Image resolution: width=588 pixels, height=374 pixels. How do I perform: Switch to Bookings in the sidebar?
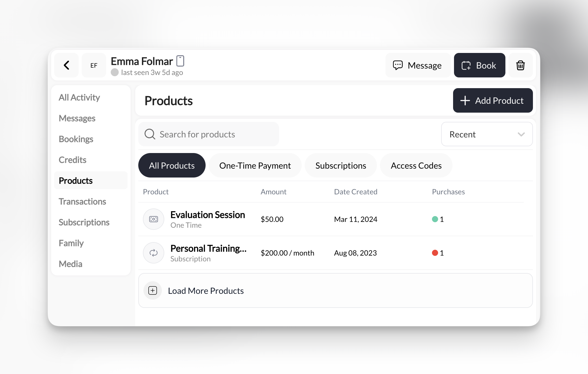pyautogui.click(x=76, y=139)
